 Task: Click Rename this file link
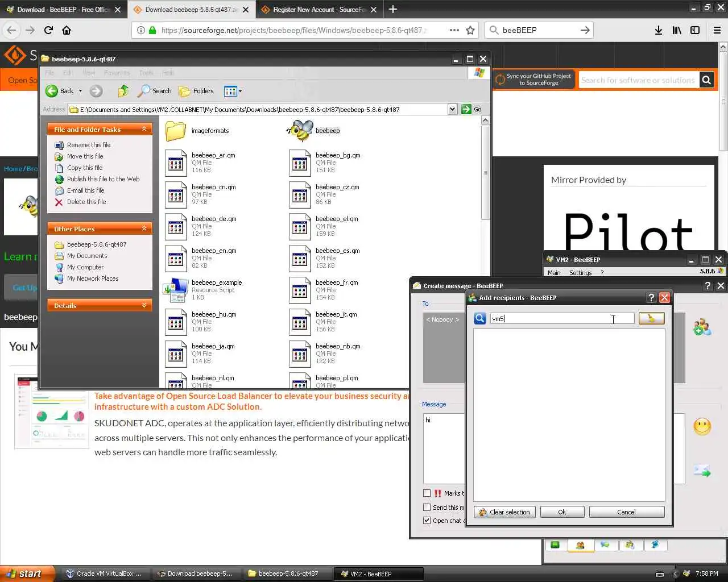[x=89, y=145]
